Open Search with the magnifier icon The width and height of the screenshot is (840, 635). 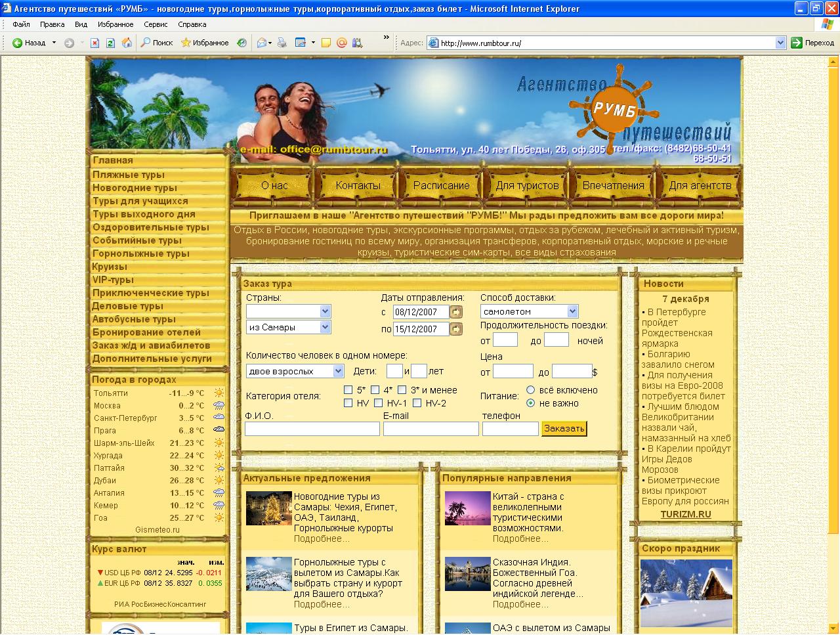[146, 43]
